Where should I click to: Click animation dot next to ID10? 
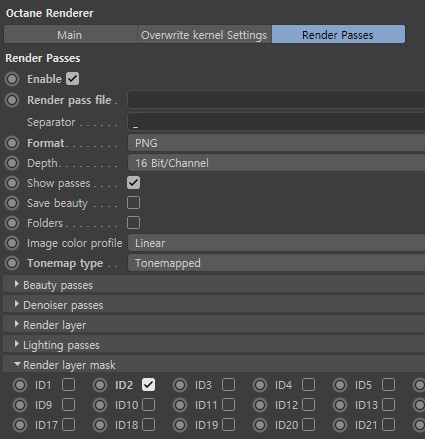point(100,405)
